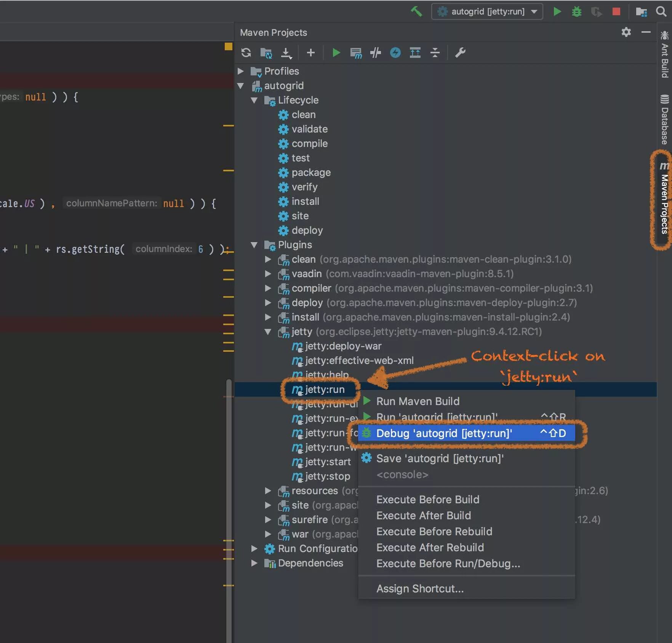Select the install lifecycle phase
The image size is (672, 643).
305,201
